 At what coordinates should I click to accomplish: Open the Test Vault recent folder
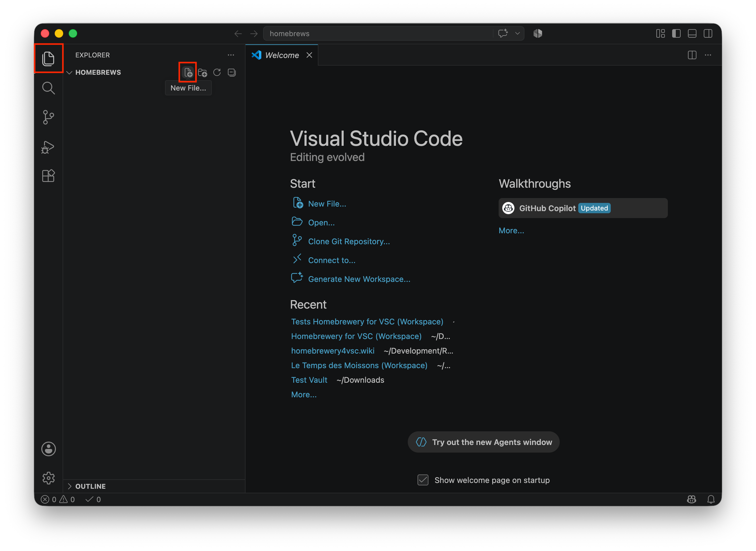[309, 380]
